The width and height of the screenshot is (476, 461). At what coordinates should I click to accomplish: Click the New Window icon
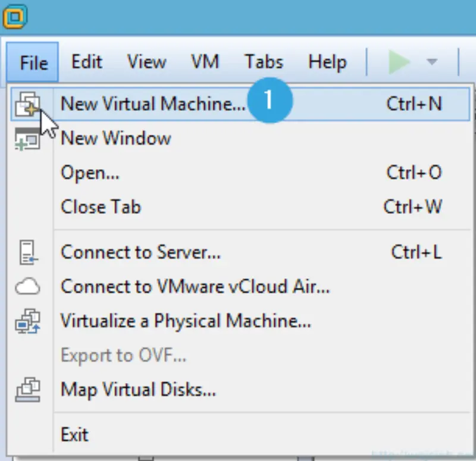tap(29, 139)
